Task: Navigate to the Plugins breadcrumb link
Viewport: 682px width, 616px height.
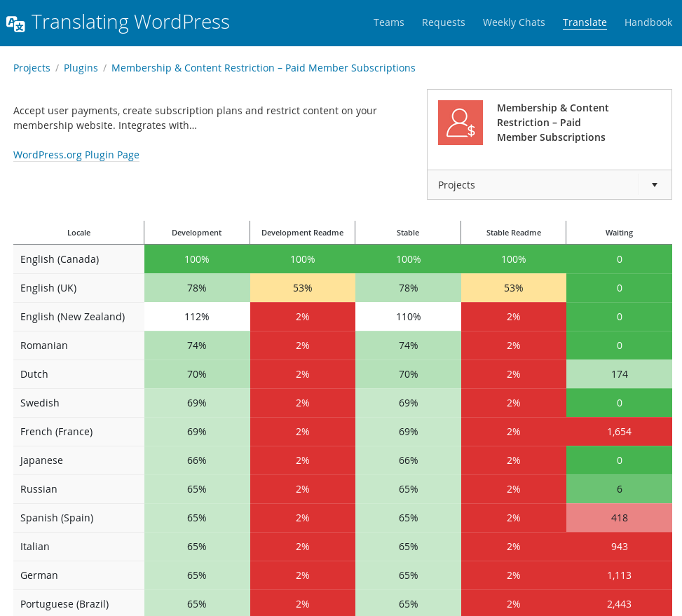Action: coord(81,68)
